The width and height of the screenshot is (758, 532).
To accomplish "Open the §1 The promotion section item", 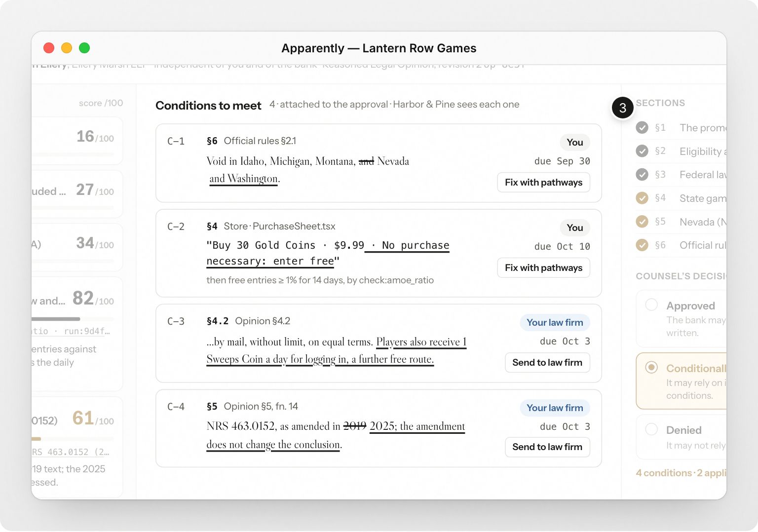I will click(681, 128).
